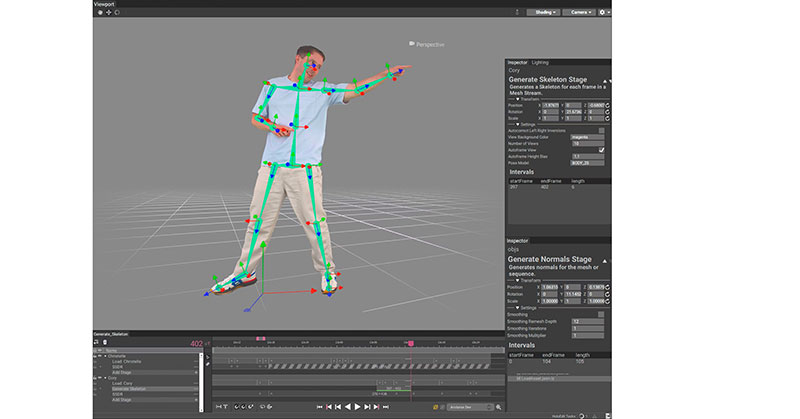Toggle the Autoframe View checkbox
800x419 pixels.
click(x=602, y=149)
